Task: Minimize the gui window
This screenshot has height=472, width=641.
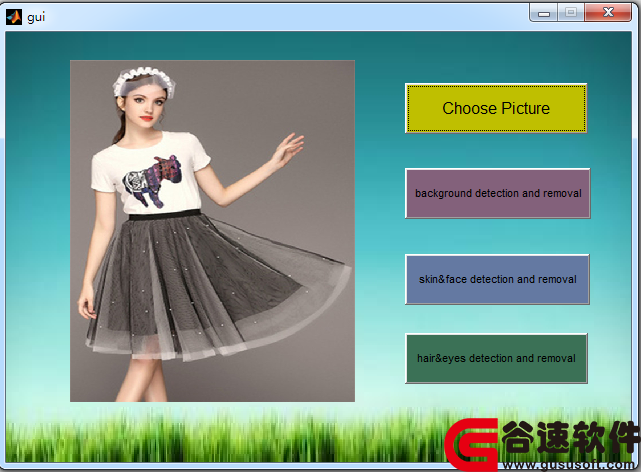Action: pyautogui.click(x=544, y=13)
